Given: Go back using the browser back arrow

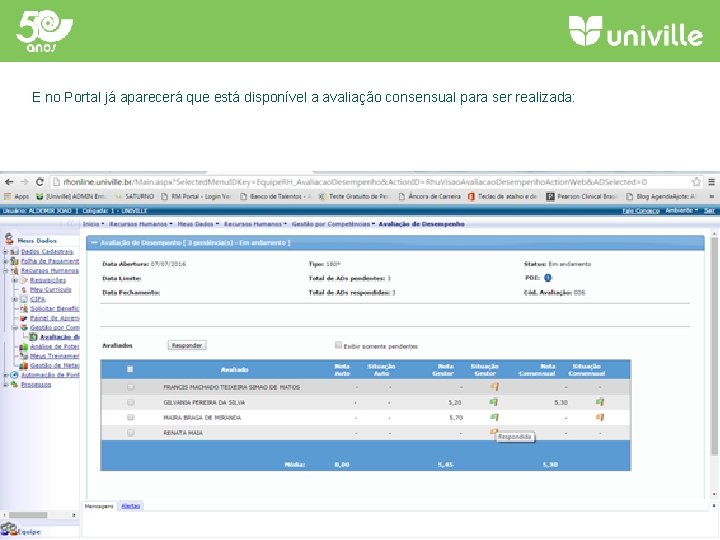Looking at the screenshot, I should [x=9, y=182].
